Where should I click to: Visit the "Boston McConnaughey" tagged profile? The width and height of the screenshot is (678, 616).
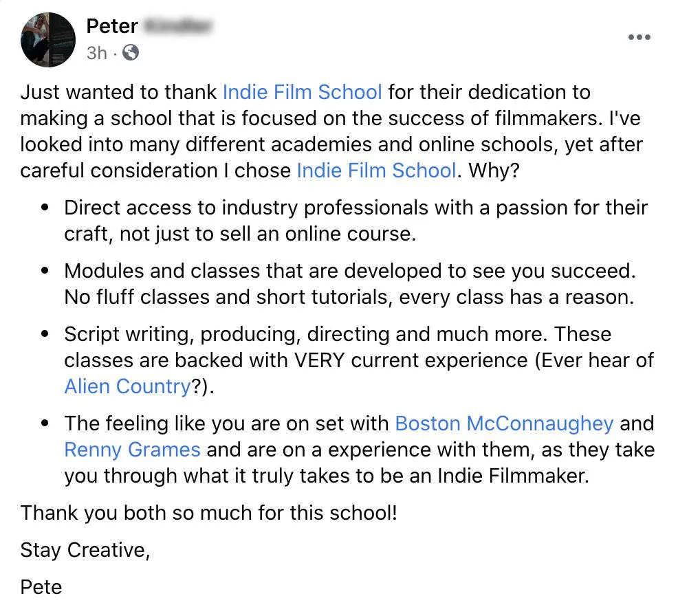[504, 423]
